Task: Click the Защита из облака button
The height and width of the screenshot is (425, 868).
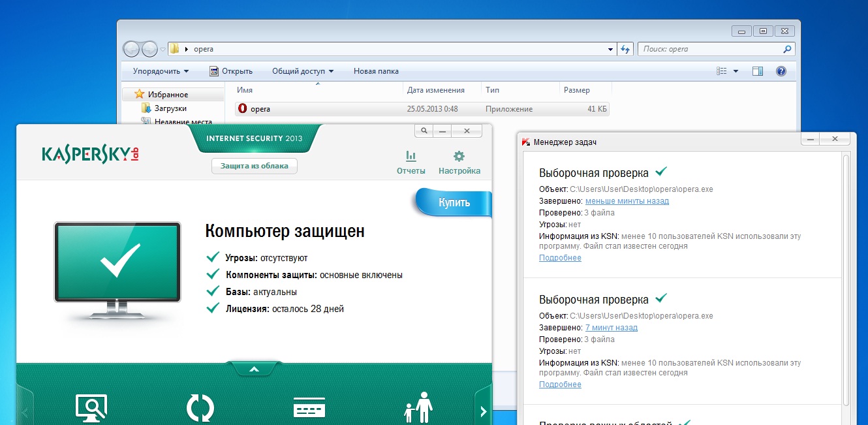Action: [255, 166]
